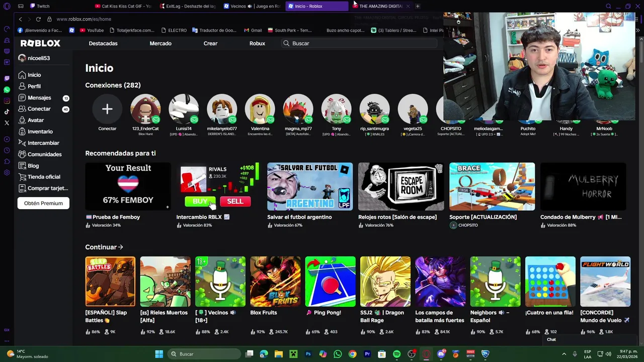Click the TikTok icon in Opera sidebar
The width and height of the screenshot is (644, 362).
[x=7, y=112]
